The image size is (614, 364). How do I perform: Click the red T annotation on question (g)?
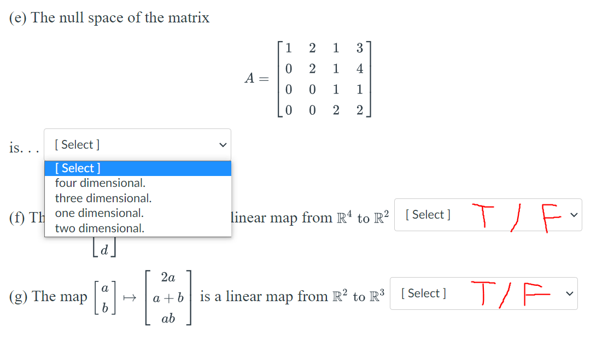pos(484,292)
